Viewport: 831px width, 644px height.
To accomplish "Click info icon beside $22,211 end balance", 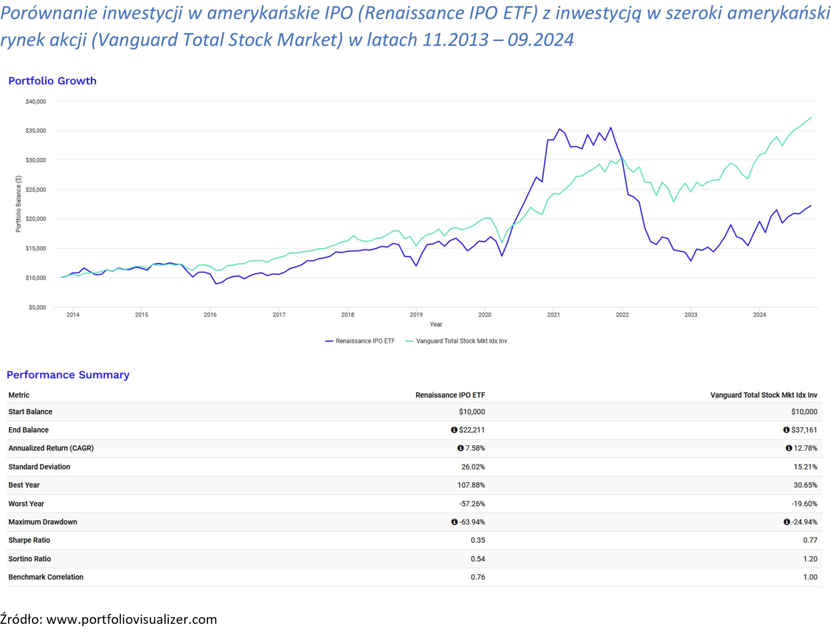I will [454, 430].
